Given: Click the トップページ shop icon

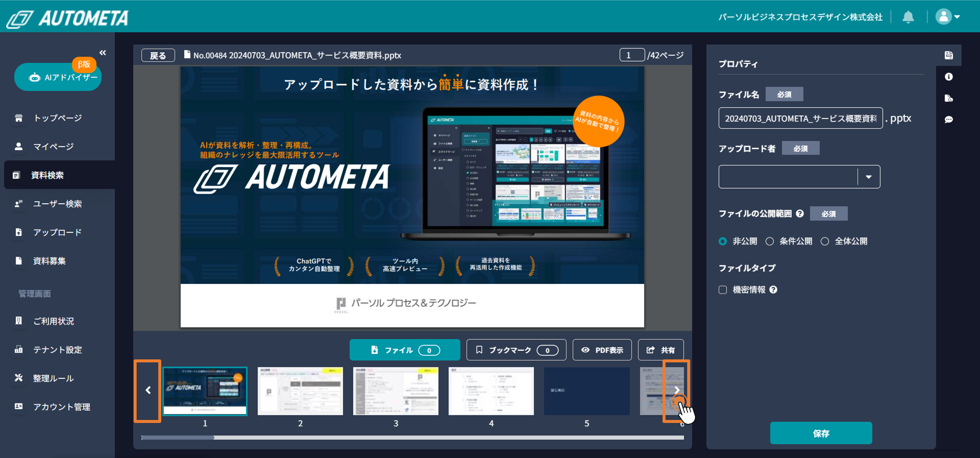Looking at the screenshot, I should pos(18,118).
